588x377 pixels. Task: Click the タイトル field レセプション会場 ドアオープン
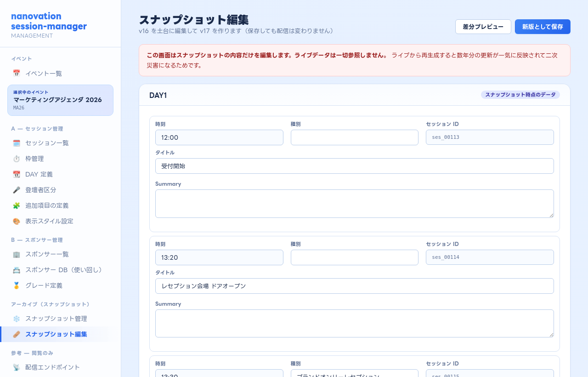[355, 286]
